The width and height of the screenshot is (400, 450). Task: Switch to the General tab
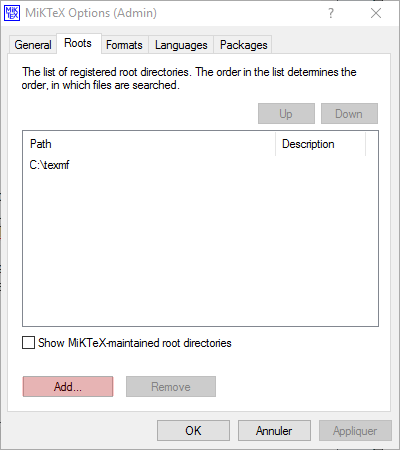tap(33, 45)
